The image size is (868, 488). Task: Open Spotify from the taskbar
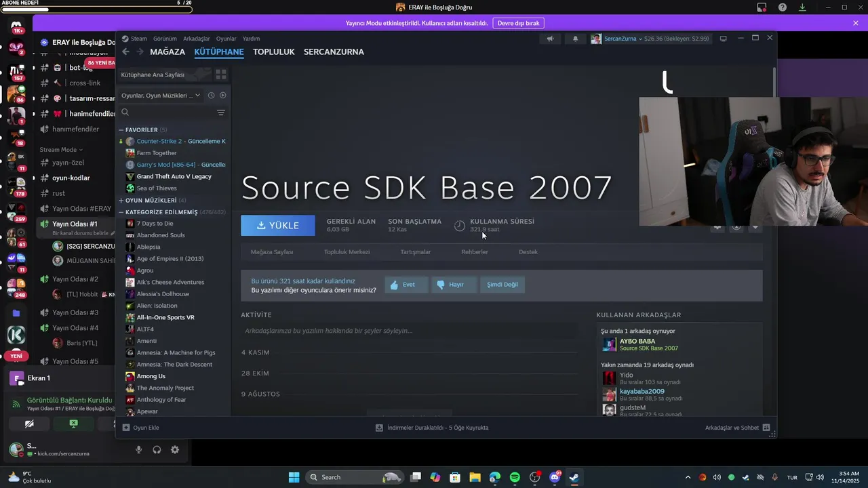pos(515,477)
